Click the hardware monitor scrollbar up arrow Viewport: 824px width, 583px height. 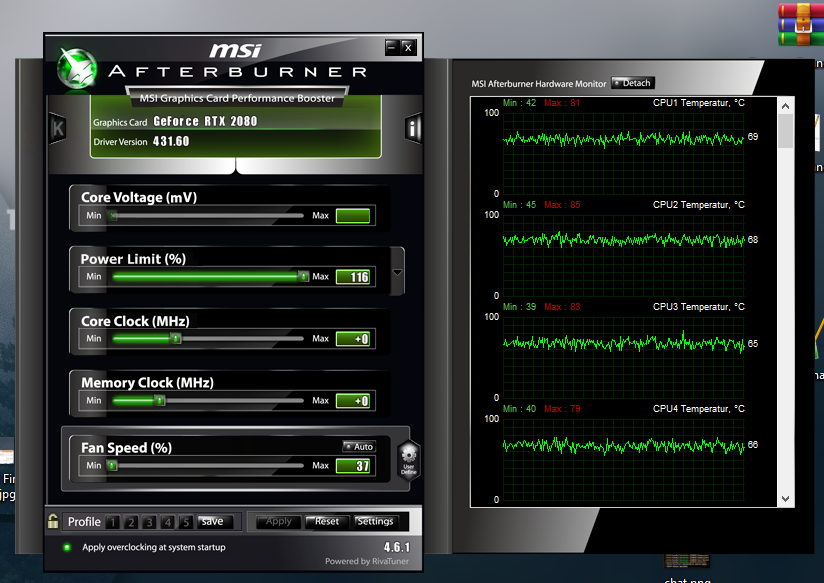(785, 106)
